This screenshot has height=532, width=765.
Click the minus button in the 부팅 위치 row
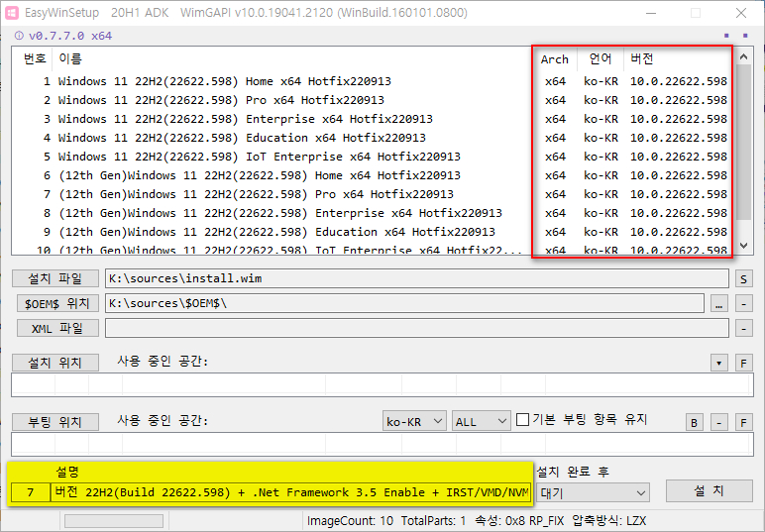pos(718,422)
